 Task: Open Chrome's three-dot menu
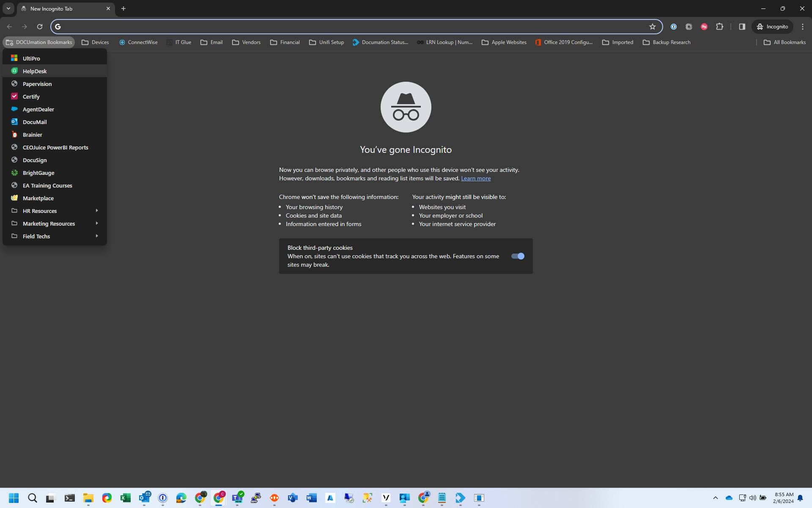pos(803,27)
